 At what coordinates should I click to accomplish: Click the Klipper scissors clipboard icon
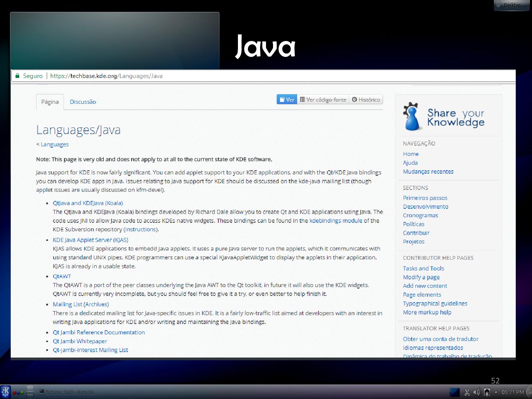(467, 392)
